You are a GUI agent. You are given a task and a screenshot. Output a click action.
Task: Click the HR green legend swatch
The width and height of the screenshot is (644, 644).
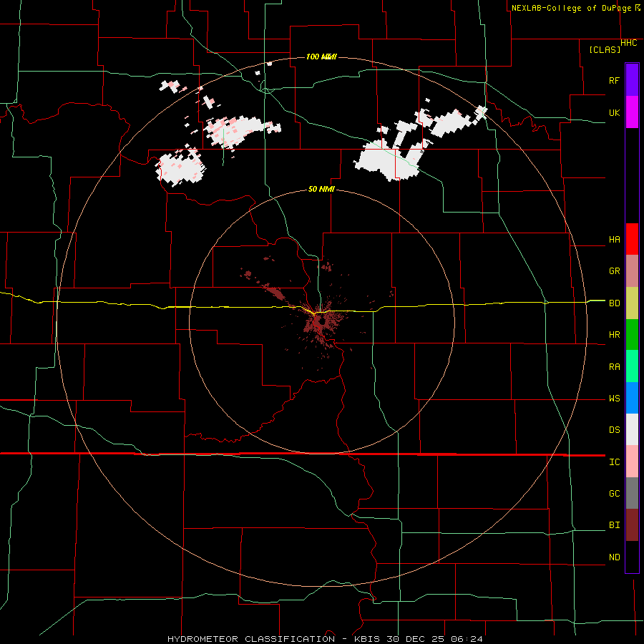pos(632,335)
